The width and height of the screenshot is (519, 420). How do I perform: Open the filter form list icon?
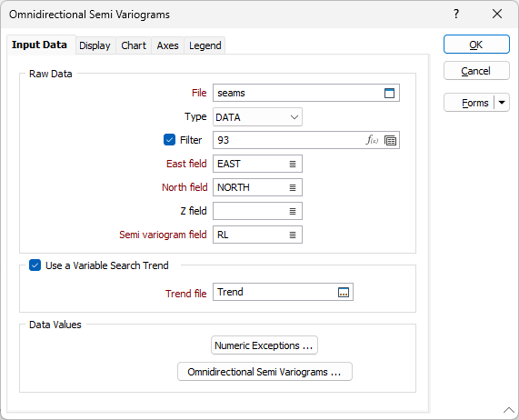pos(390,140)
